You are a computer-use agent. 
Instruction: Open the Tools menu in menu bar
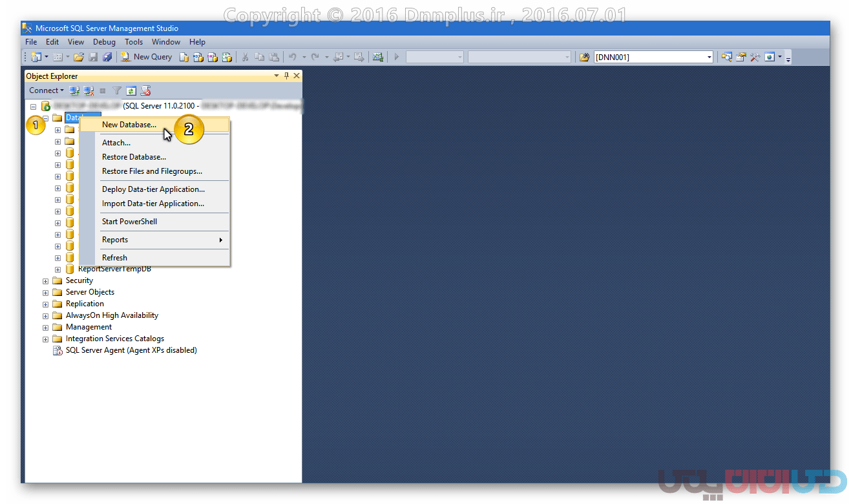[x=134, y=42]
